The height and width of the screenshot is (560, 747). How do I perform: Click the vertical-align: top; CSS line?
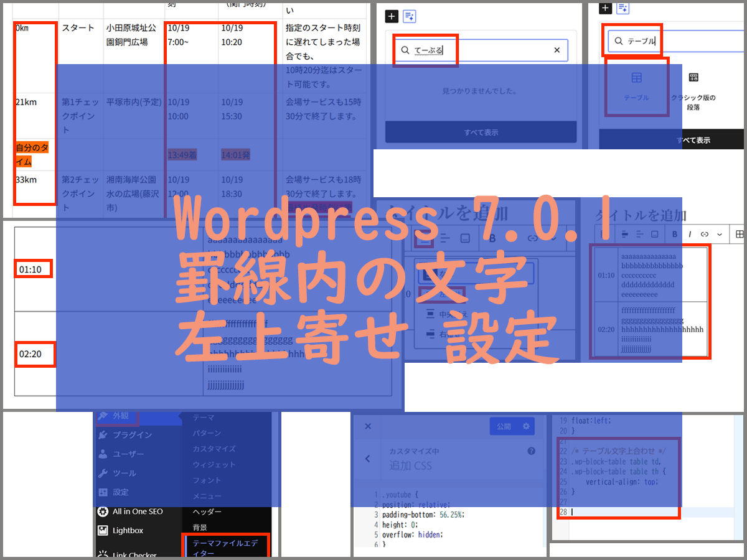click(x=622, y=482)
